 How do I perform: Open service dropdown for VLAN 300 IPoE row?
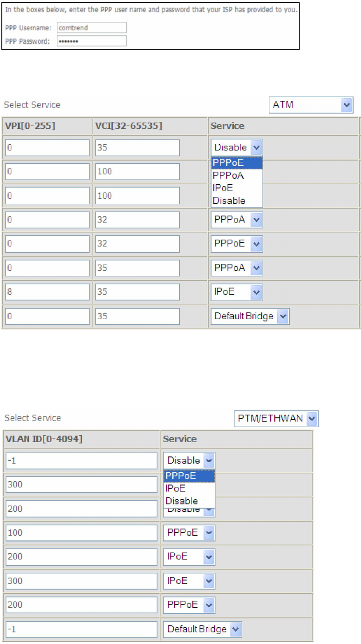coord(189,581)
